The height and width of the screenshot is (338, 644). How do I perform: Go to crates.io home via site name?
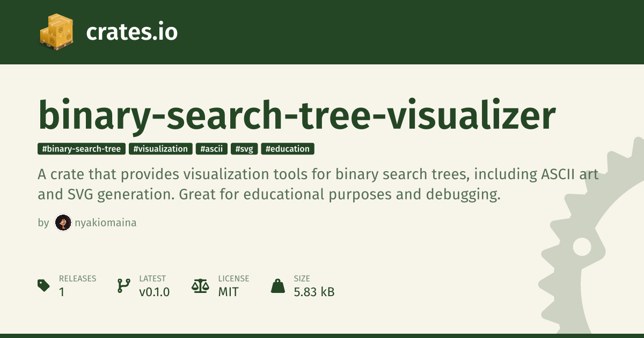(131, 33)
